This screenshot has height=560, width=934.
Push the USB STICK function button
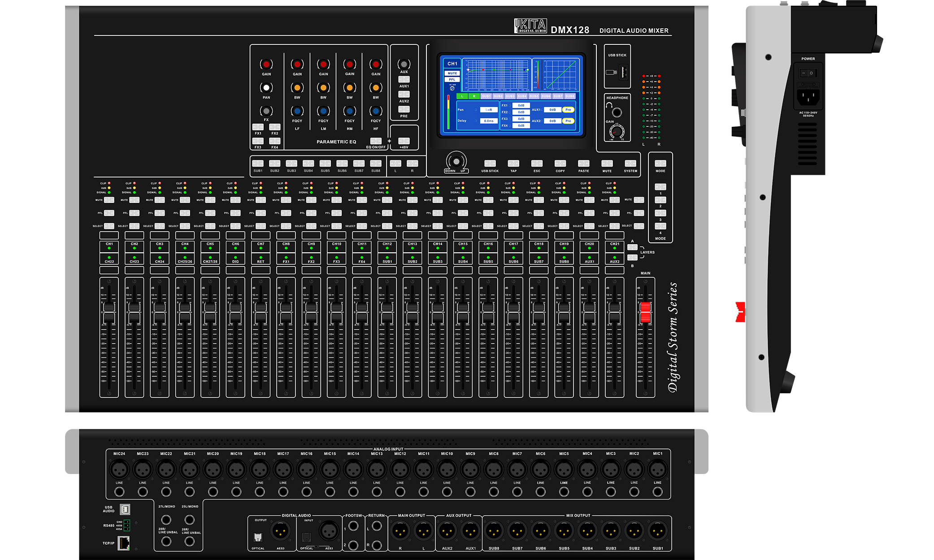click(490, 163)
